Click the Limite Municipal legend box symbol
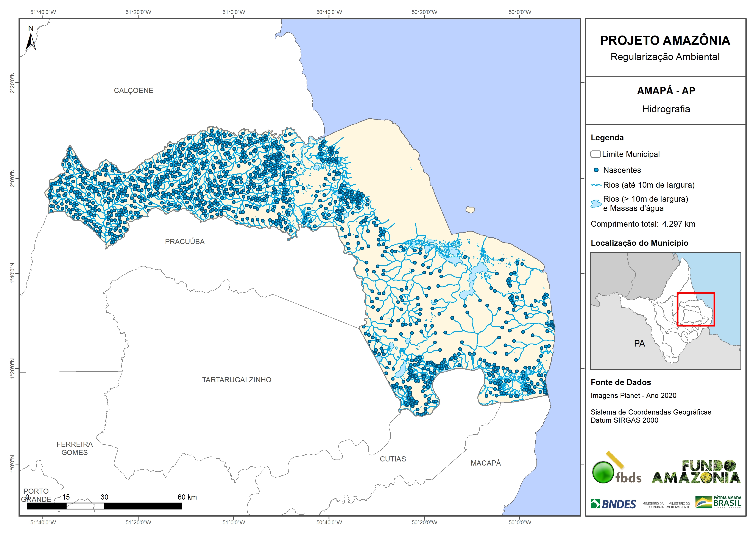Viewport: 756px width, 534px height. pos(595,154)
